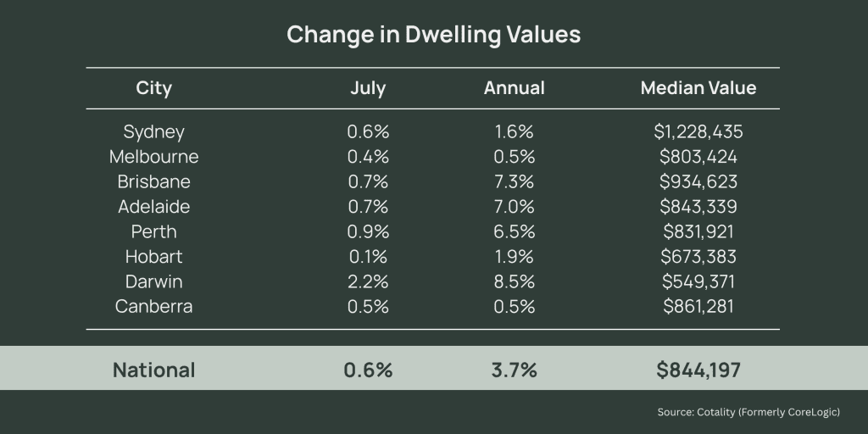Click Darwin's July change 2.2%
The width and height of the screenshot is (868, 434).
coord(368,281)
